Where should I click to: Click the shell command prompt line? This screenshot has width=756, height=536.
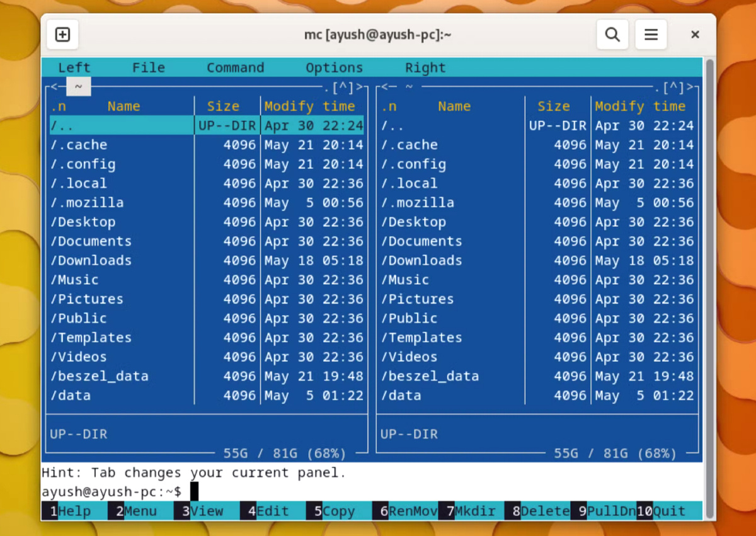click(x=372, y=491)
